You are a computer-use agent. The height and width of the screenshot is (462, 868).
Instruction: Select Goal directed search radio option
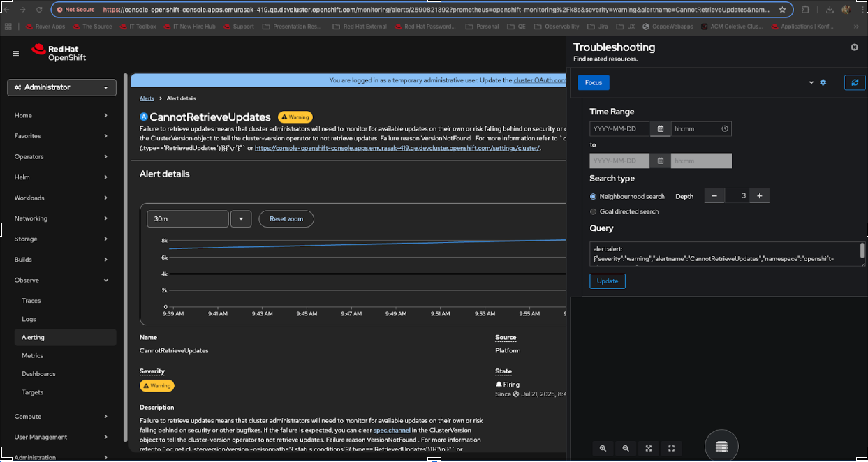pos(594,211)
